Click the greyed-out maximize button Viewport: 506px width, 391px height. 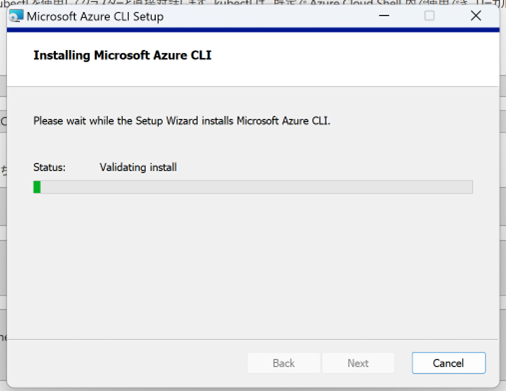click(x=429, y=16)
